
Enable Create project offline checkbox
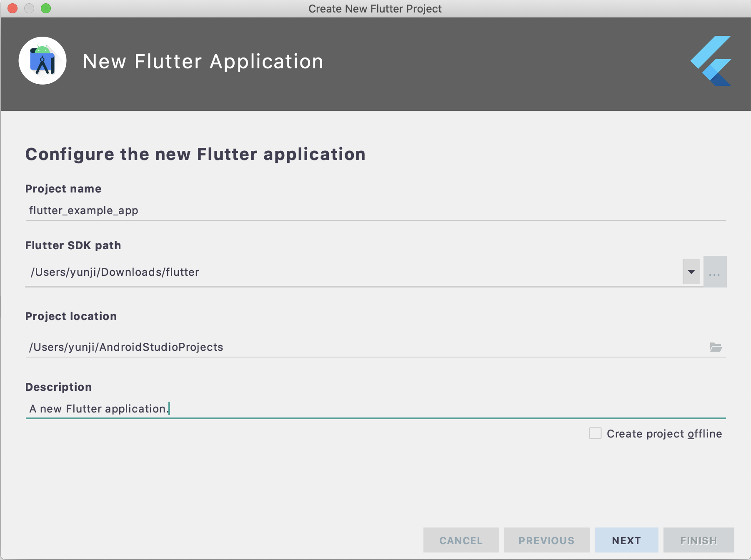[595, 433]
